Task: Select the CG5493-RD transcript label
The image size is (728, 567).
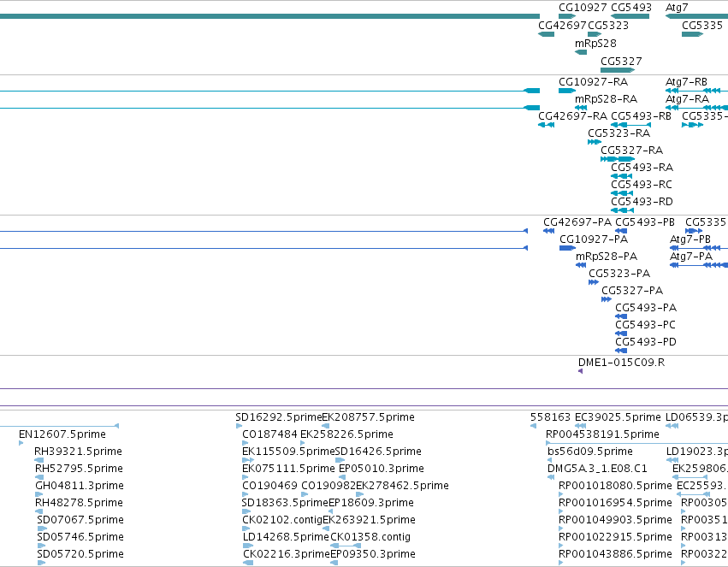Action: pos(642,202)
